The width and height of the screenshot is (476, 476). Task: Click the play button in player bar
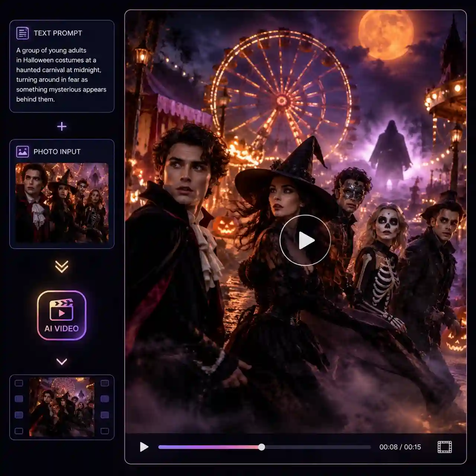coord(144,447)
